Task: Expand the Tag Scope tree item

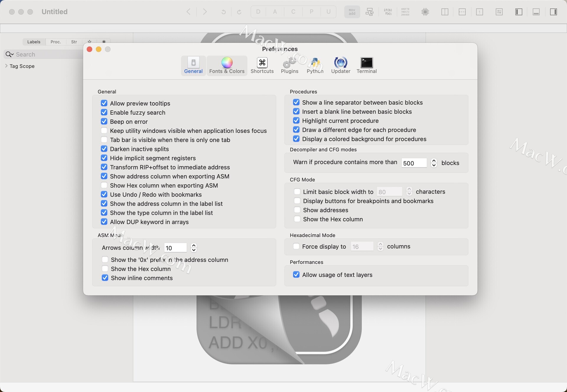Action: tap(6, 66)
